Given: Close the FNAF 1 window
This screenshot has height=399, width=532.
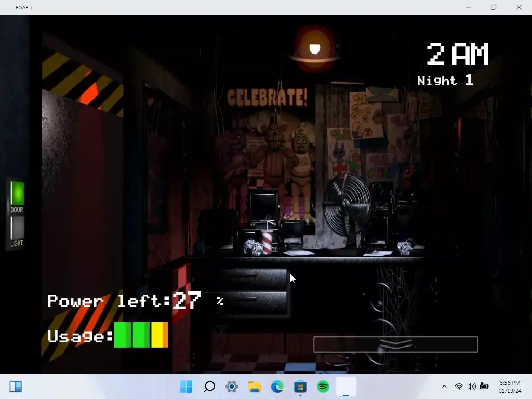Looking at the screenshot, I should 519,7.
